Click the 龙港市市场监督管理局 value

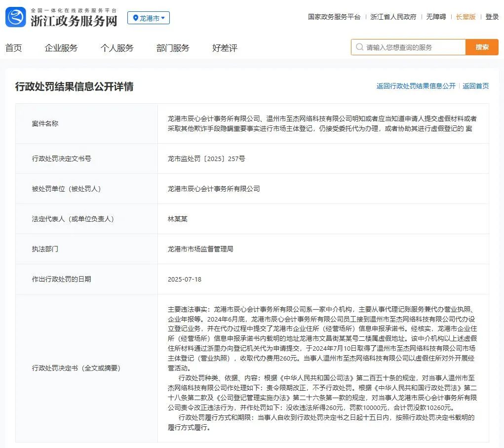point(200,249)
